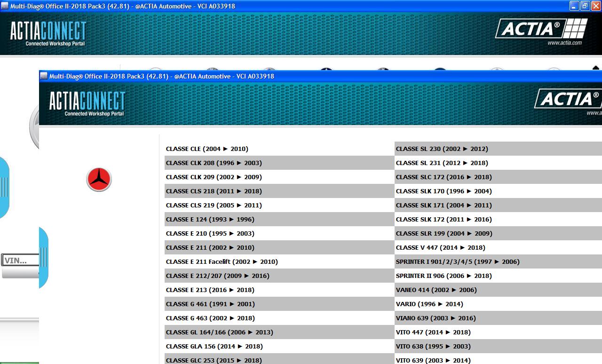The width and height of the screenshot is (602, 364).
Task: Open CLASSE G 463 (2002 ► 2018)
Action: coord(279,318)
